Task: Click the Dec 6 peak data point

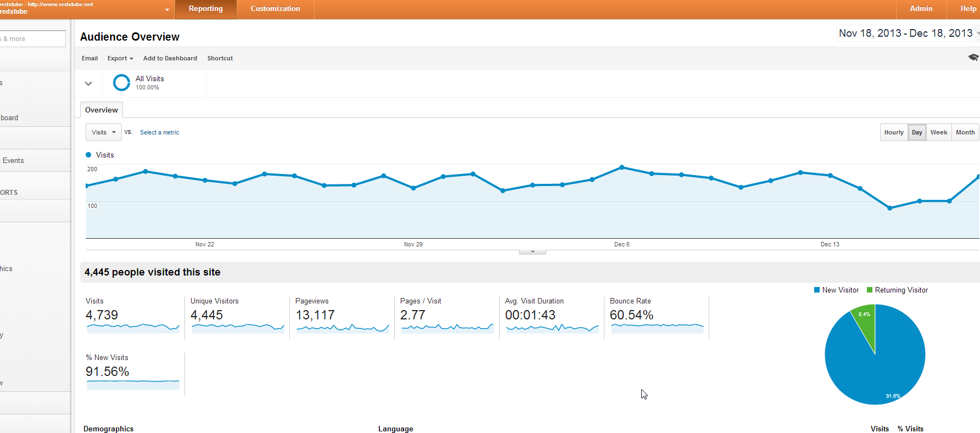Action: click(x=621, y=167)
